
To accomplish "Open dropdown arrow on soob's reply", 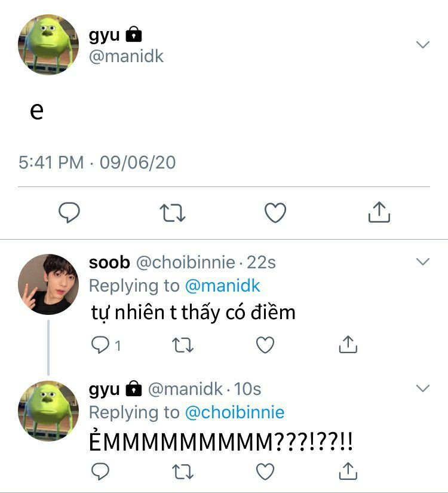I will [423, 262].
